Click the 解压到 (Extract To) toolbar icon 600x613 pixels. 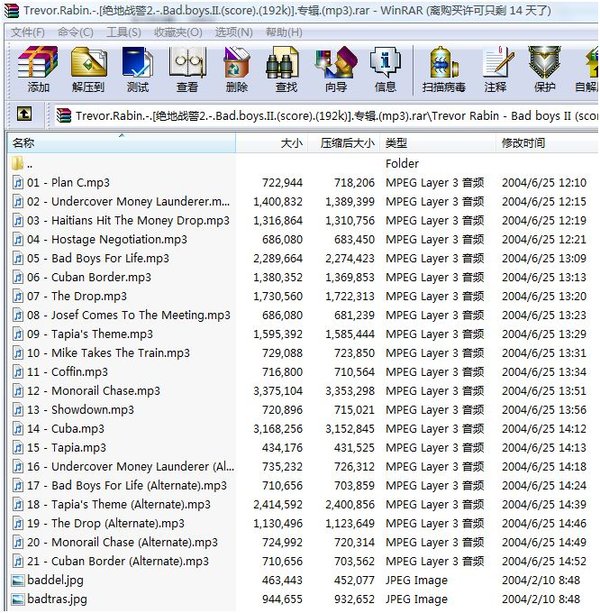click(x=89, y=69)
